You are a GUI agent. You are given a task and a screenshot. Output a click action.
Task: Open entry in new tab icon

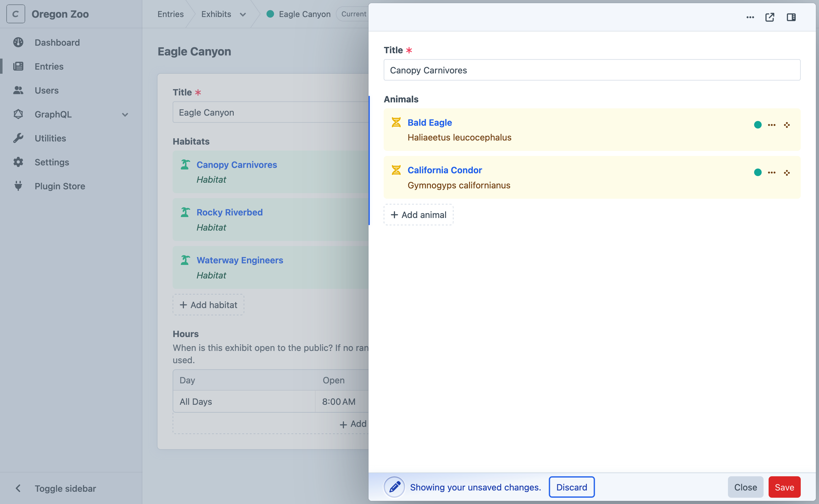[769, 17]
